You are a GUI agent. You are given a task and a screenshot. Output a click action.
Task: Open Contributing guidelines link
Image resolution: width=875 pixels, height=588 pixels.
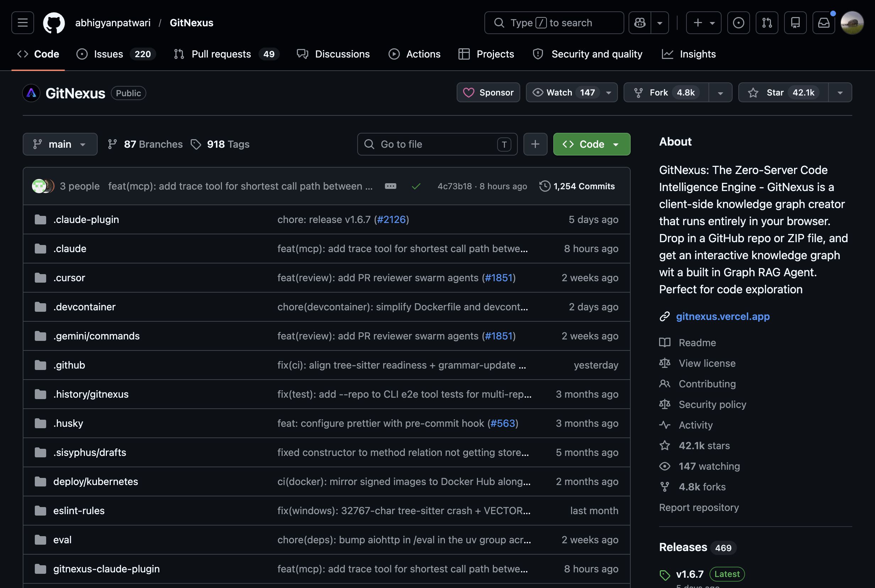[x=697, y=383]
